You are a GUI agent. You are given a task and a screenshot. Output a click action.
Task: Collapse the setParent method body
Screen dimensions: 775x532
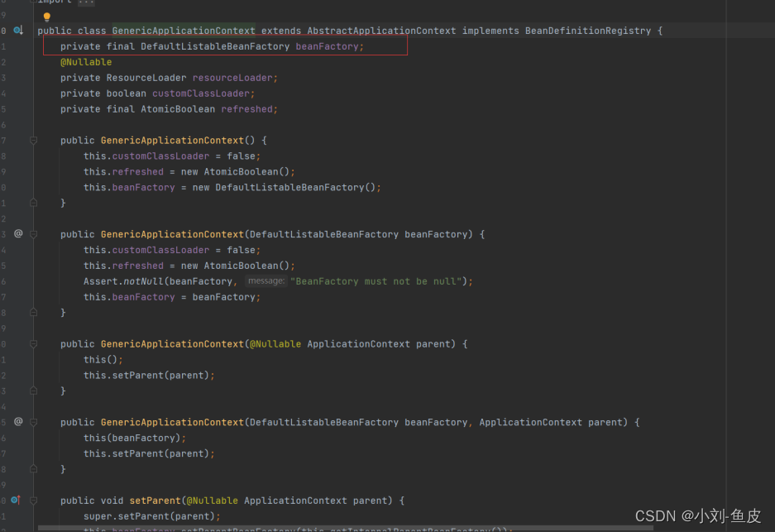pyautogui.click(x=33, y=500)
